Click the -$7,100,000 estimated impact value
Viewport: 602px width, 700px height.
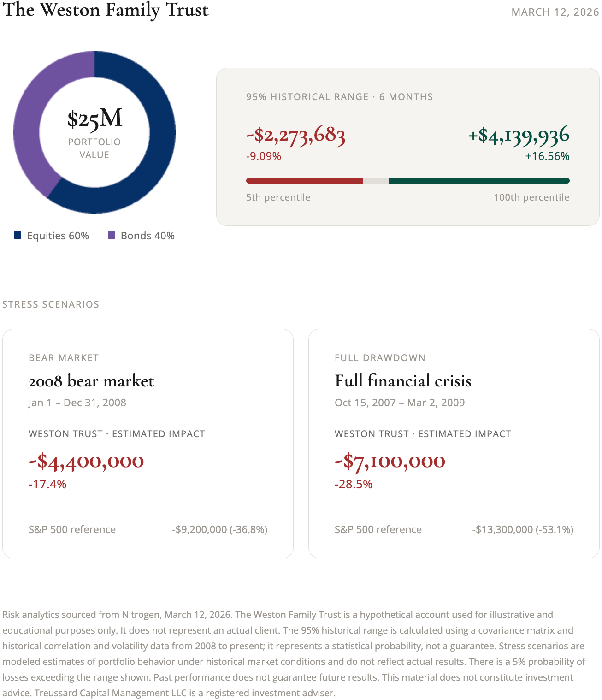pyautogui.click(x=390, y=461)
